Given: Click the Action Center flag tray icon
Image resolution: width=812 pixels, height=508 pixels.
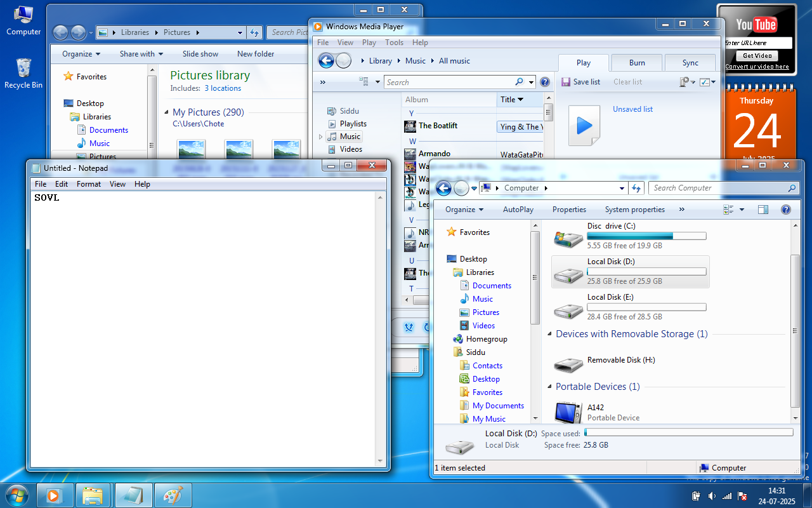Looking at the screenshot, I should coord(742,496).
